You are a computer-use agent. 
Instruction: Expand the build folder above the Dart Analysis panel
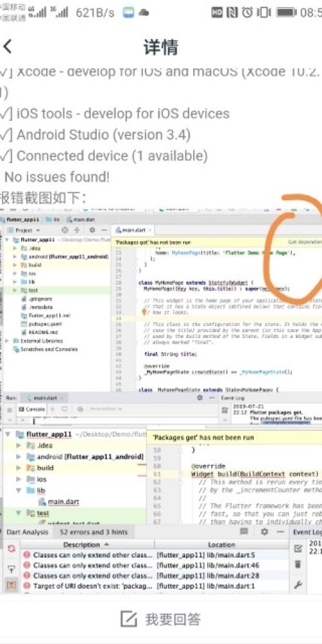[19, 468]
